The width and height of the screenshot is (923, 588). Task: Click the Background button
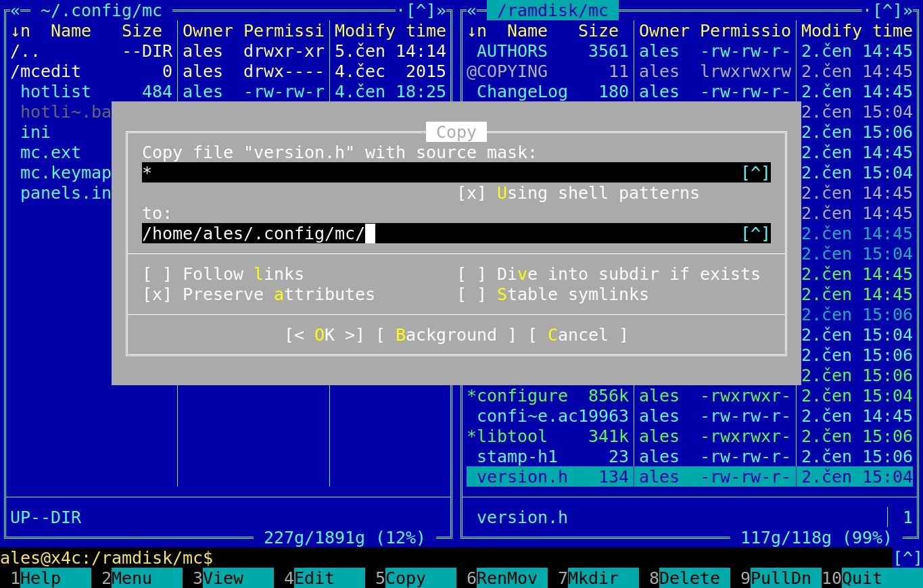[x=446, y=335]
